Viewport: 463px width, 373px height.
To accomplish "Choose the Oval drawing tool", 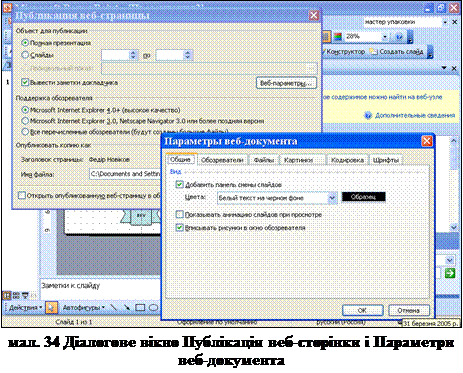I will (x=153, y=307).
